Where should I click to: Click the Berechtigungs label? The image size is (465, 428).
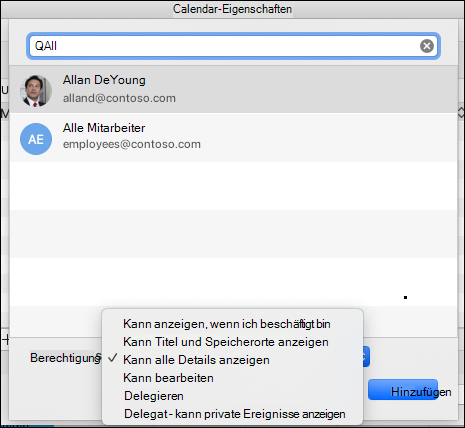point(66,358)
